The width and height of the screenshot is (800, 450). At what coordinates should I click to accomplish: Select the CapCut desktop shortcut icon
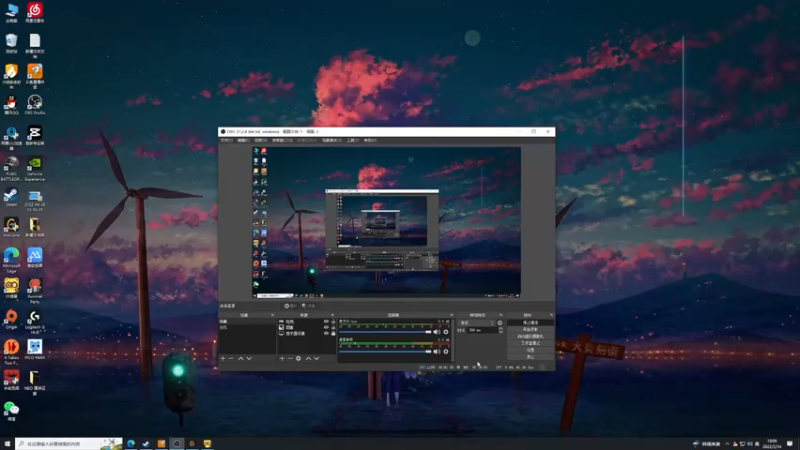(x=35, y=136)
